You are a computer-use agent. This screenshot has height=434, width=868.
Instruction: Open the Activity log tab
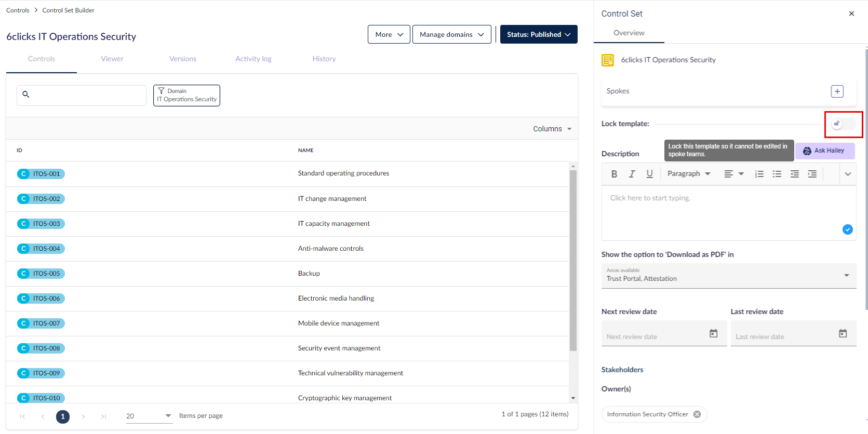[x=253, y=59]
